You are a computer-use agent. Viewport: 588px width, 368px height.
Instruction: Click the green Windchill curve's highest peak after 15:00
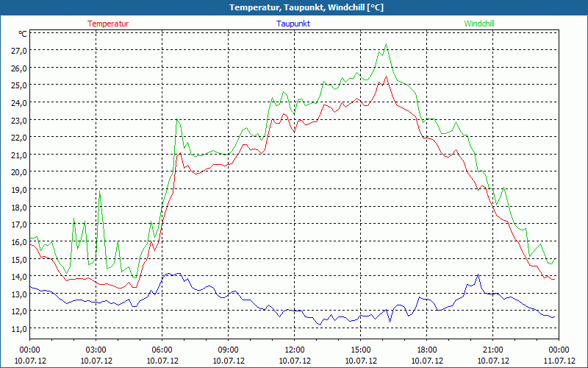[387, 44]
